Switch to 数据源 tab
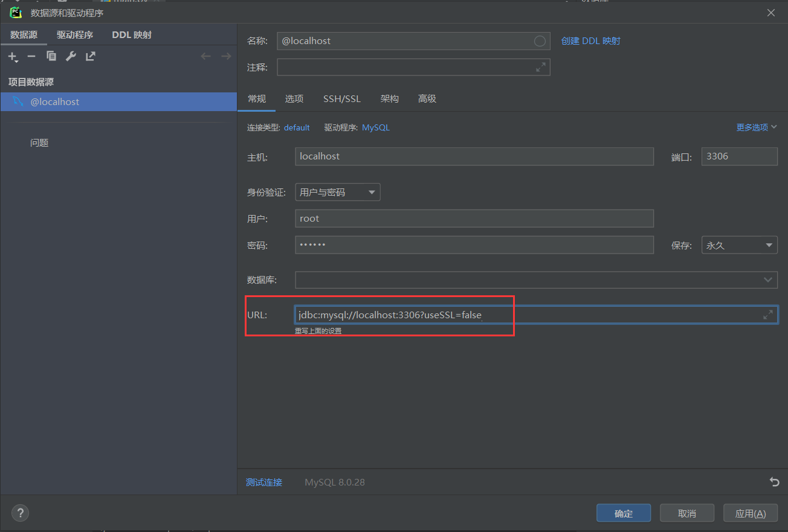 coord(24,35)
